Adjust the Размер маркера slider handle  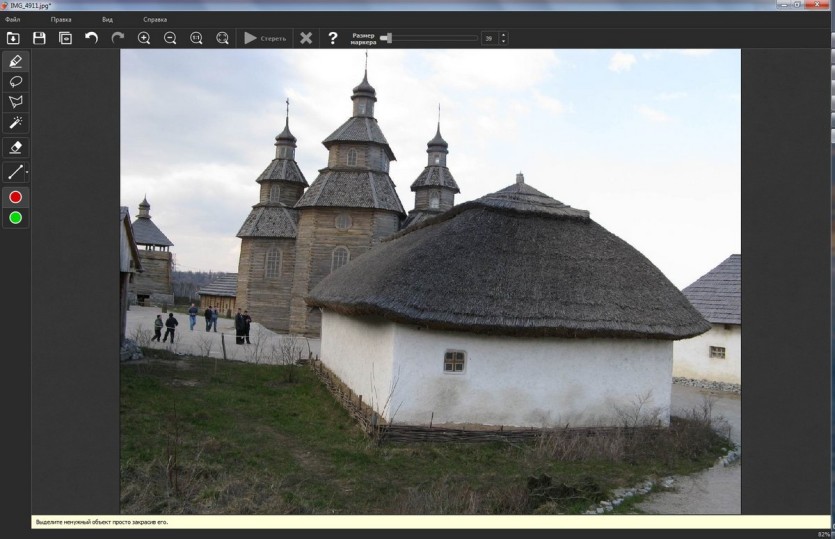pos(387,38)
